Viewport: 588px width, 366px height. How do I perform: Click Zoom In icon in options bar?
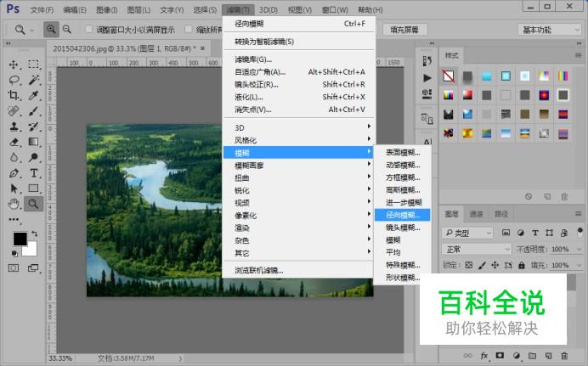51,29
